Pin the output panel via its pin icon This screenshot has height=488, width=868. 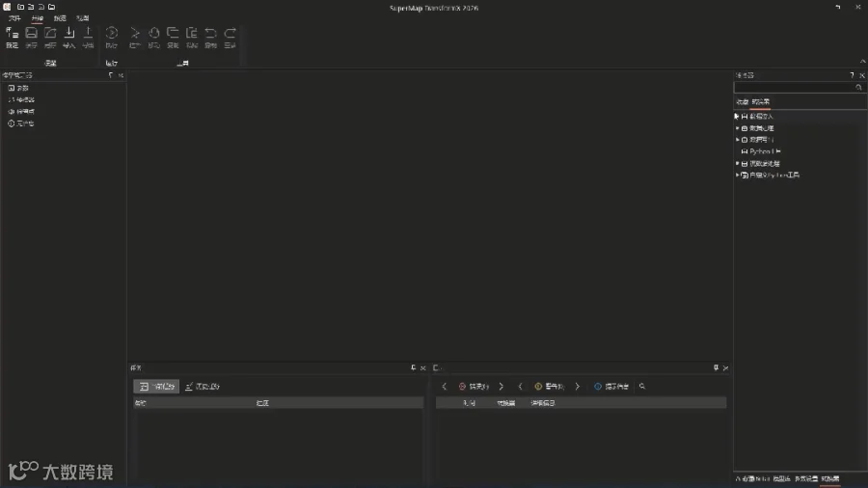tap(716, 368)
